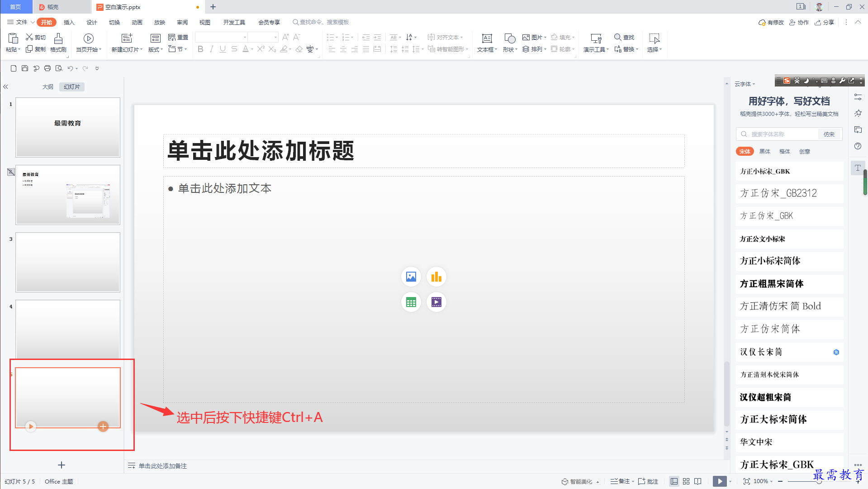This screenshot has height=489, width=868.
Task: Open the Design (设计) ribbon tab
Action: point(91,22)
